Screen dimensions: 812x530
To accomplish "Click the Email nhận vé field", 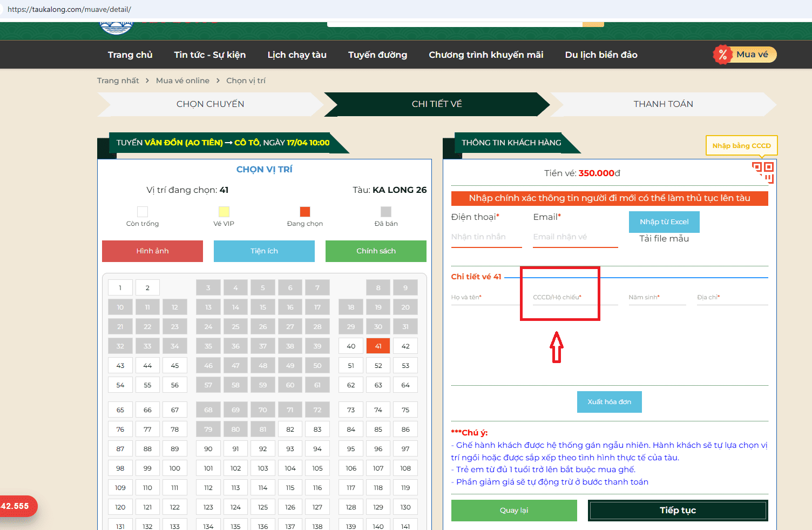I will point(575,237).
